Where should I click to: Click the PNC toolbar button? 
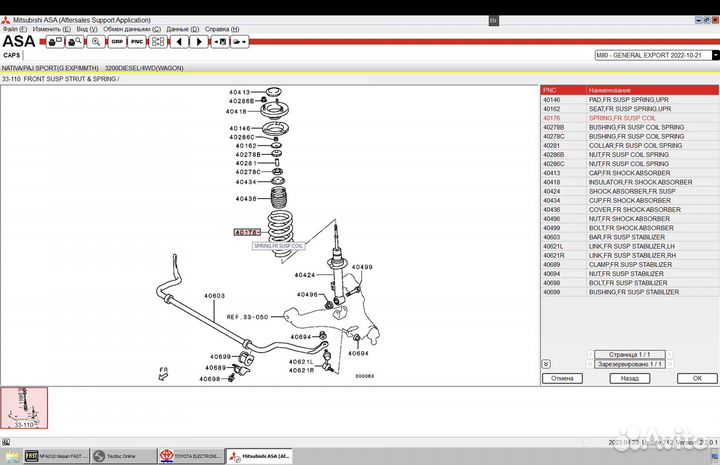click(x=137, y=42)
